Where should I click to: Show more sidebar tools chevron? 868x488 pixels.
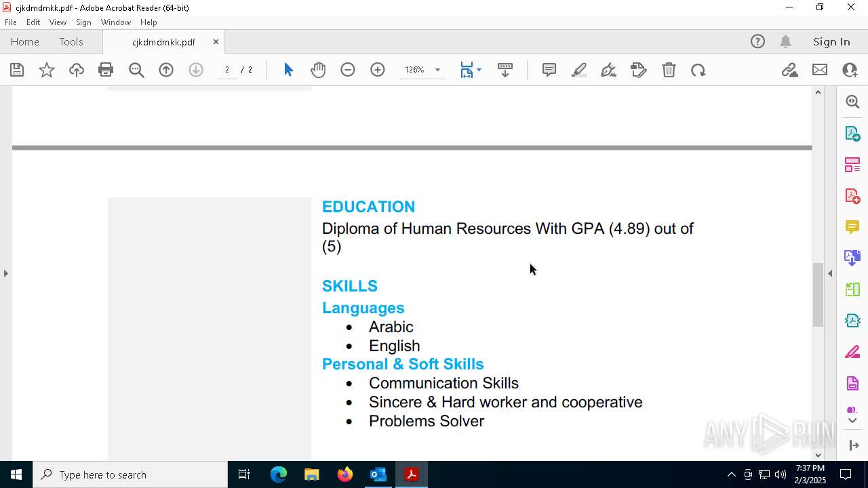(852, 421)
